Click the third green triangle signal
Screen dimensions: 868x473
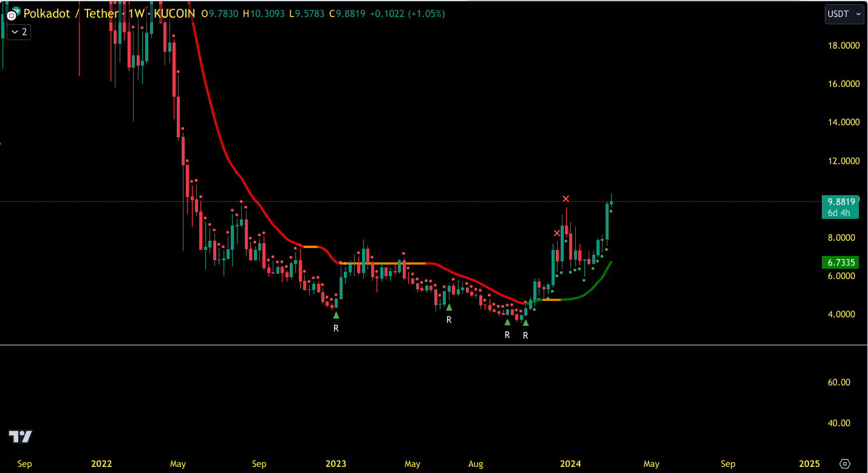[507, 322]
